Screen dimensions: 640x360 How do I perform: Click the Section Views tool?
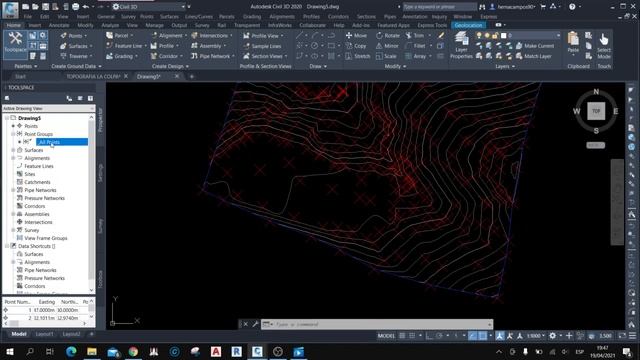click(264, 56)
